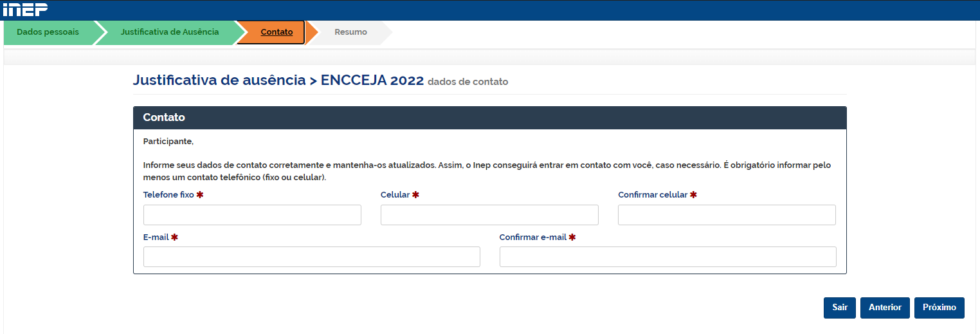Viewport: 980px width, 334px height.
Task: Focus the Confirmar e-mail field
Action: [x=667, y=257]
